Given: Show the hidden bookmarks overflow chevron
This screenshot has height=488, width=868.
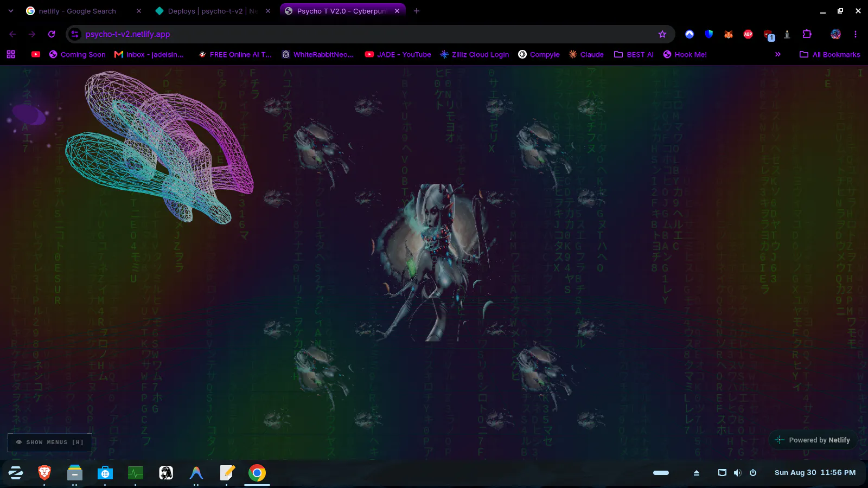Looking at the screenshot, I should click(x=777, y=54).
